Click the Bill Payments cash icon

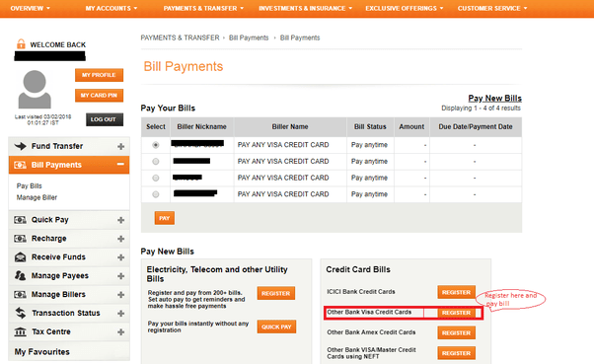click(x=20, y=165)
